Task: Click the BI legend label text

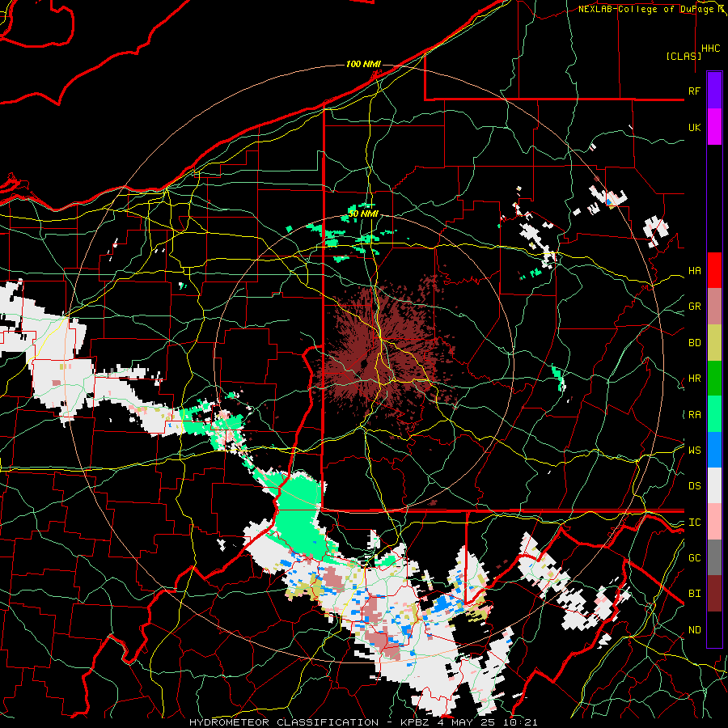Action: [694, 594]
